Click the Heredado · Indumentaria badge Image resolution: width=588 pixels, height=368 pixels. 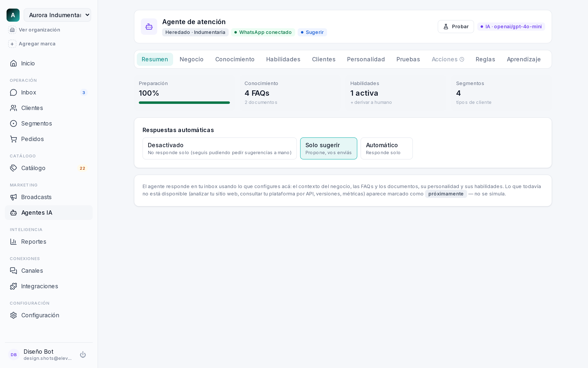click(x=195, y=32)
